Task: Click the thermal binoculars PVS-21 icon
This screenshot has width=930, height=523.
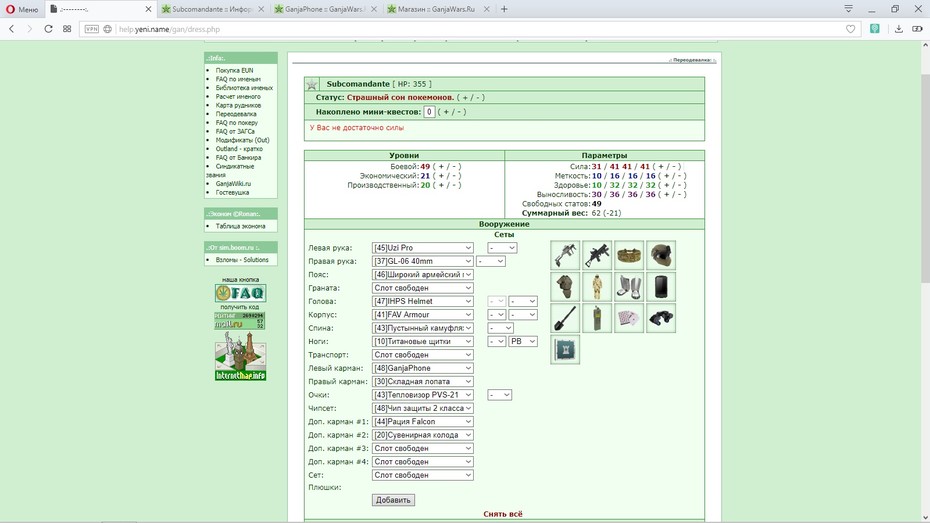Action: 661,318
